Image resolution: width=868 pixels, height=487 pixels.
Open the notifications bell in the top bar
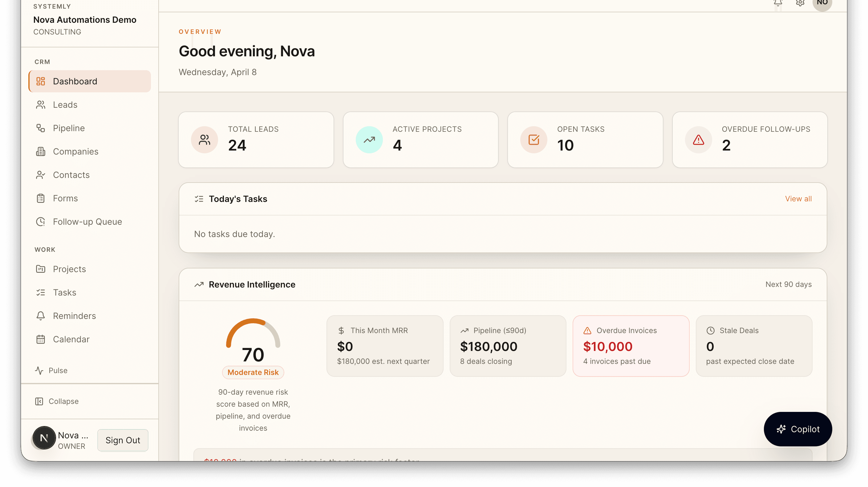[x=778, y=3]
